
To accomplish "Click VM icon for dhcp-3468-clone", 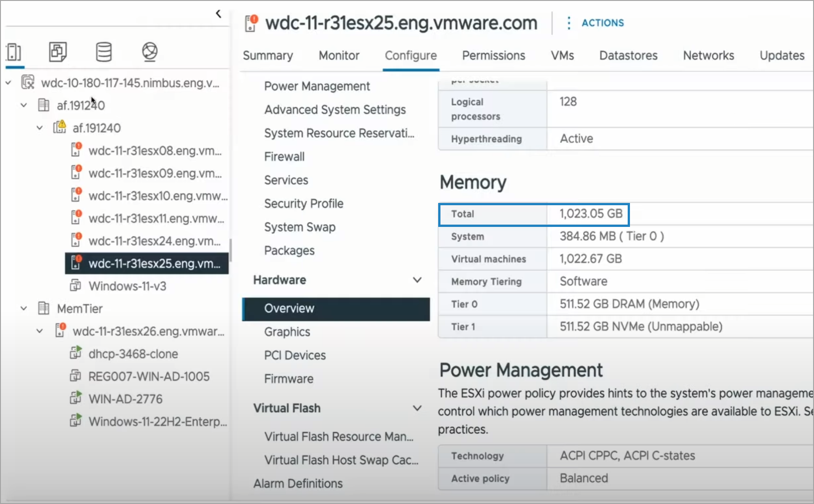I will click(76, 353).
